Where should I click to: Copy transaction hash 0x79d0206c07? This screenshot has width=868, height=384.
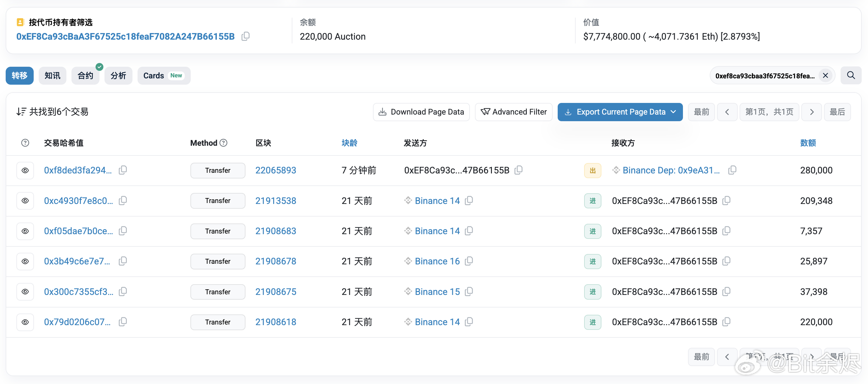click(123, 322)
